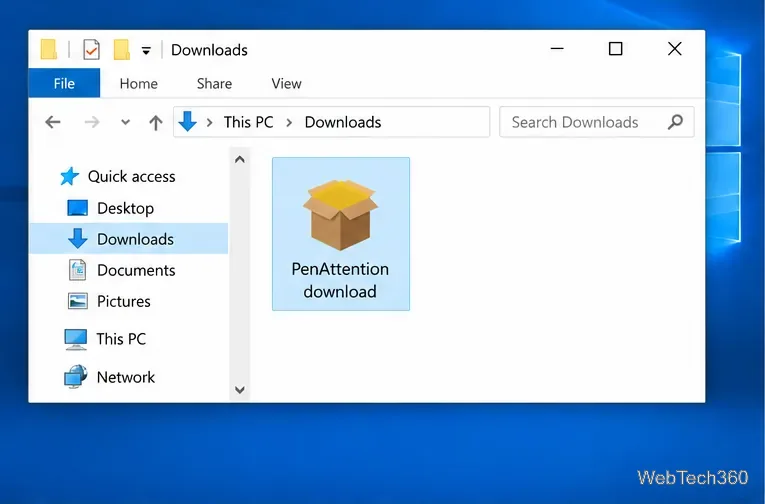
Task: Click the Documents page icon in sidebar
Action: click(x=77, y=270)
